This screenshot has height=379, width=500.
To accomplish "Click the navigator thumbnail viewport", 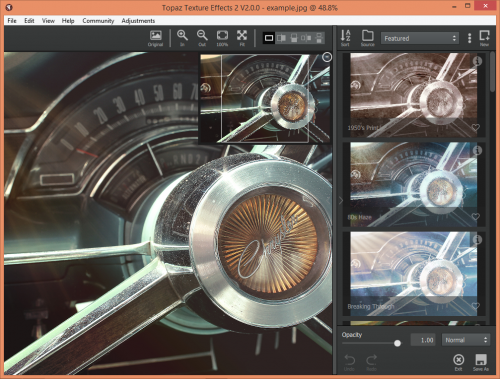I will pos(265,98).
